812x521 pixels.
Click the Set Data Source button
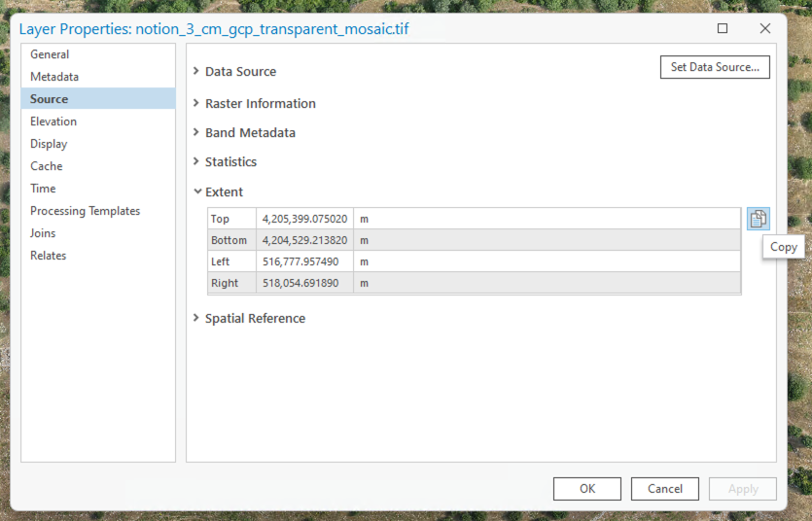[715, 67]
